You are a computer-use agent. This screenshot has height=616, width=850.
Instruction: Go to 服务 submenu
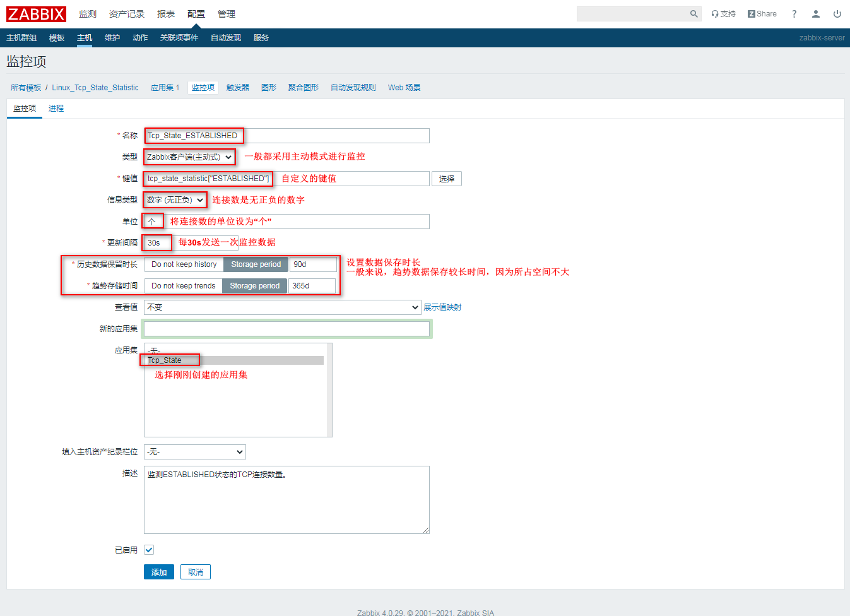(x=261, y=38)
